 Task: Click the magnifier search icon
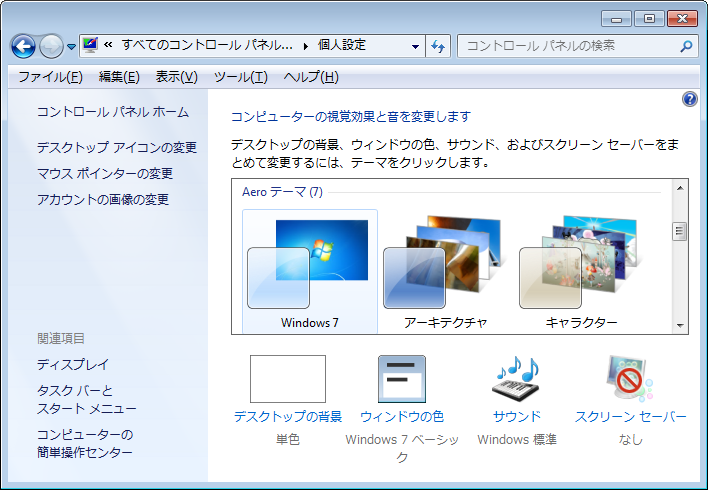[x=686, y=46]
